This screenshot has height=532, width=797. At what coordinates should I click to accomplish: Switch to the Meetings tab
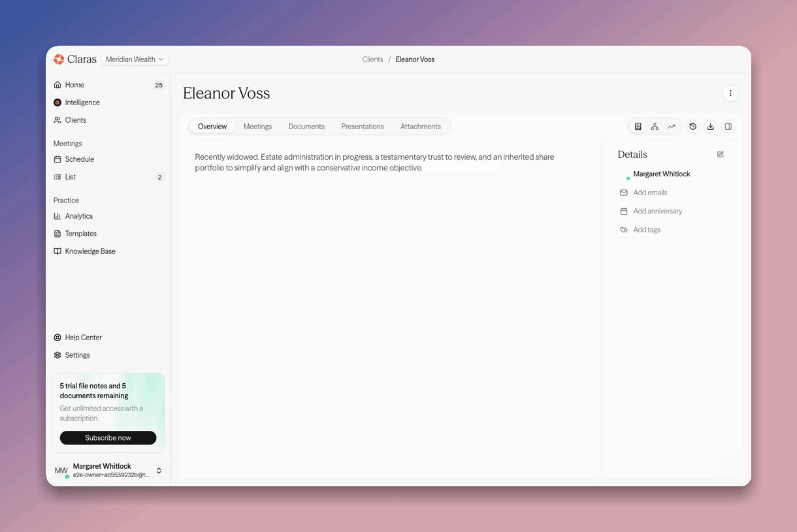[257, 127]
